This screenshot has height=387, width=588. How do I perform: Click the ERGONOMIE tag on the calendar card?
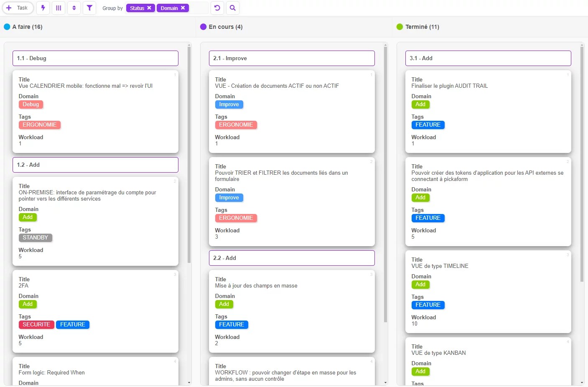(x=40, y=125)
